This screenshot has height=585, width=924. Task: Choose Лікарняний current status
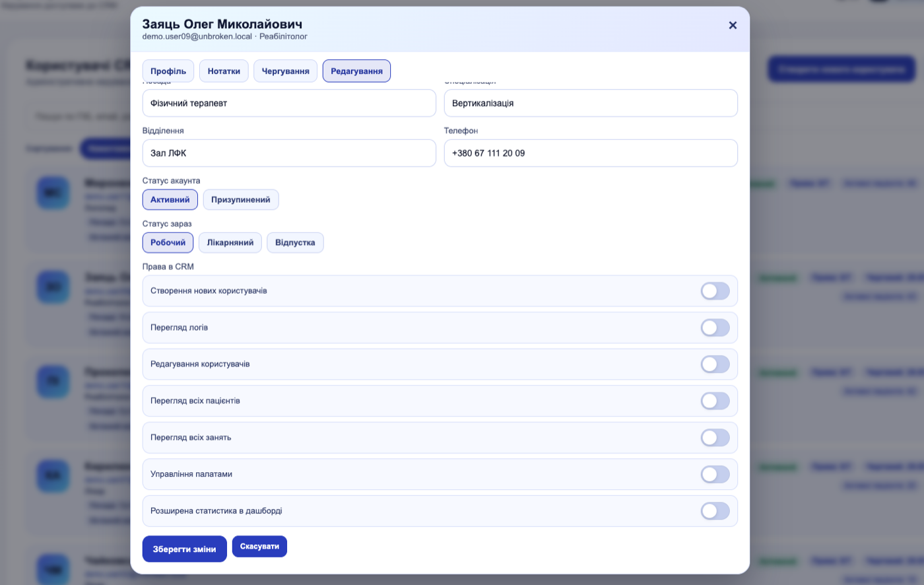point(230,242)
